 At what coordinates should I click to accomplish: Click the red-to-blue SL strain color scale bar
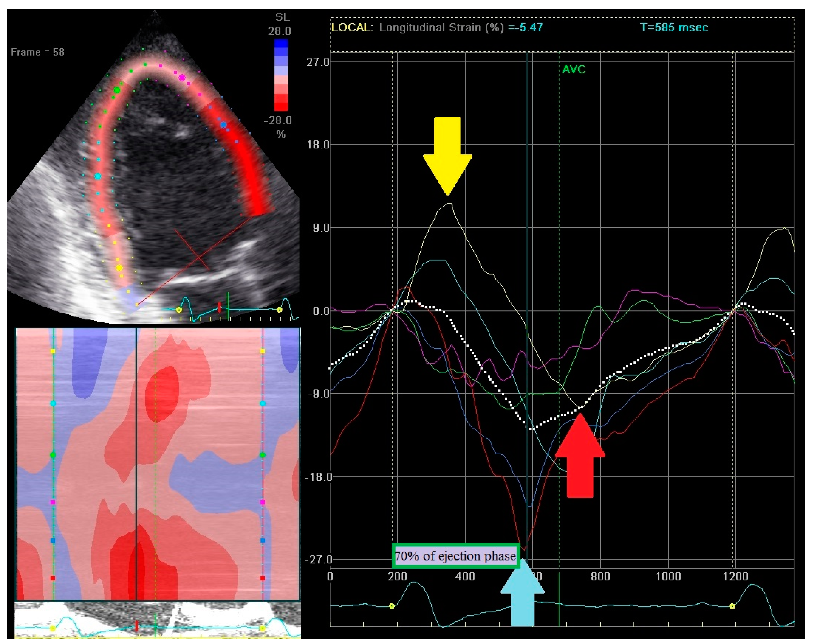click(x=280, y=75)
